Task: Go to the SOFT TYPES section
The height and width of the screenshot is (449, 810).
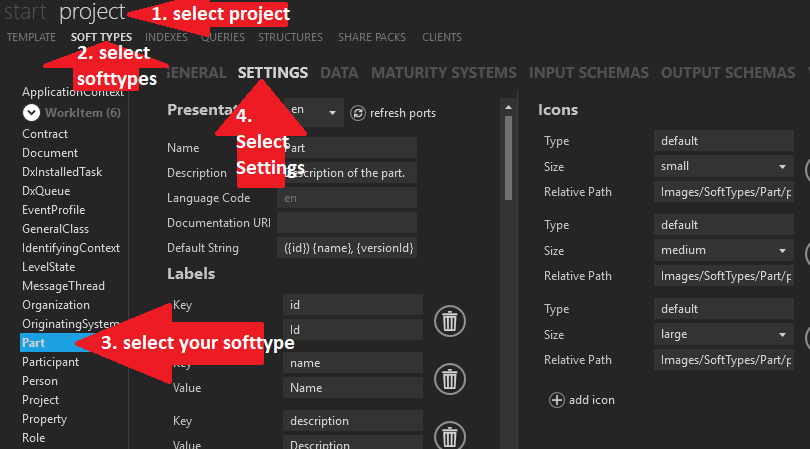Action: tap(101, 37)
